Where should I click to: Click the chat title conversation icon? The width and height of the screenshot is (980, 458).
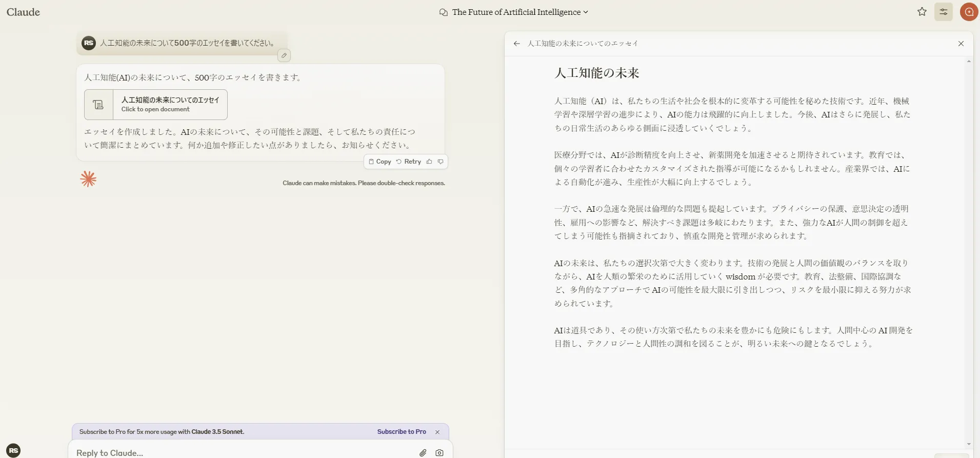444,12
